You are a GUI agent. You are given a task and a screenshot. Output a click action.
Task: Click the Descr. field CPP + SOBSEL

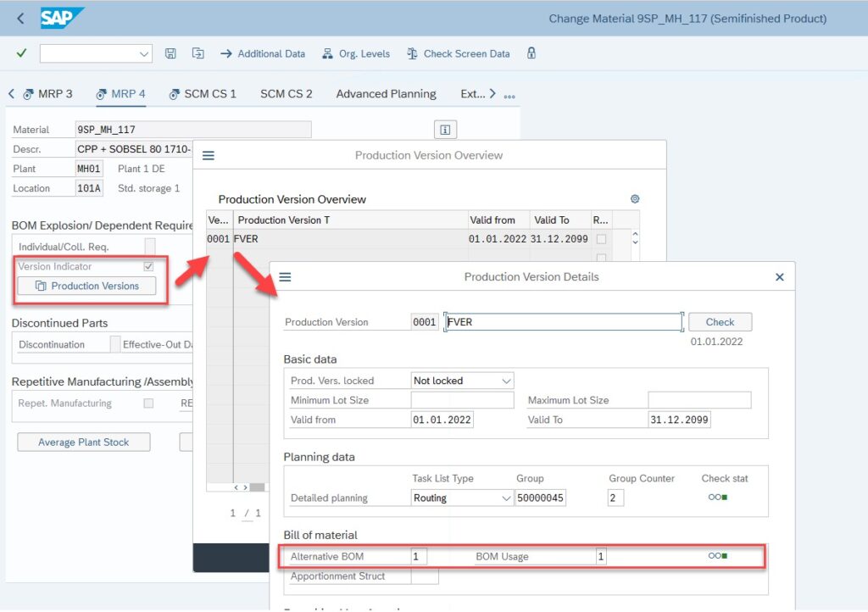click(134, 149)
